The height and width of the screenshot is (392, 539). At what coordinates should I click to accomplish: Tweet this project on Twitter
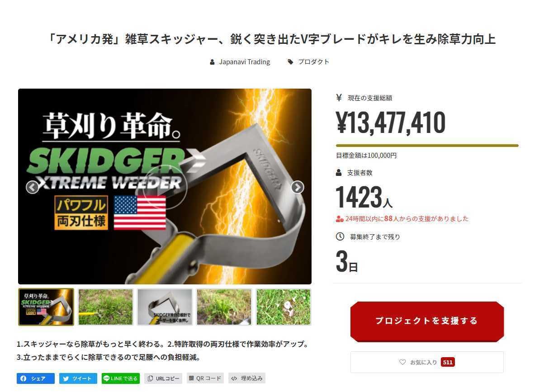[x=78, y=378]
